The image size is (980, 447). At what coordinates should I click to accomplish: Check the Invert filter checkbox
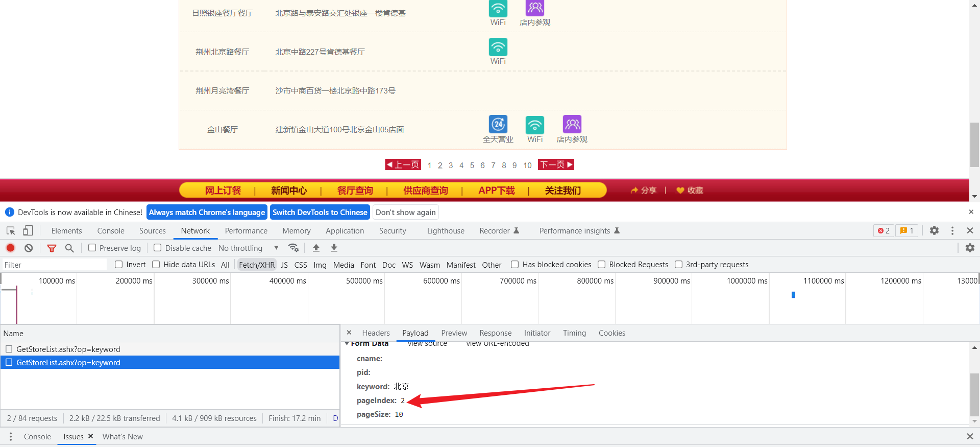[x=119, y=264]
